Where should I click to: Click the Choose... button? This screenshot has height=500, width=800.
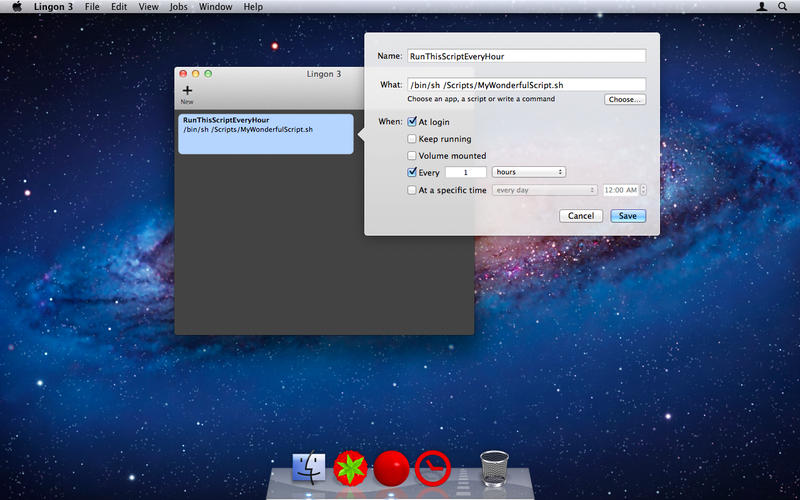click(625, 100)
